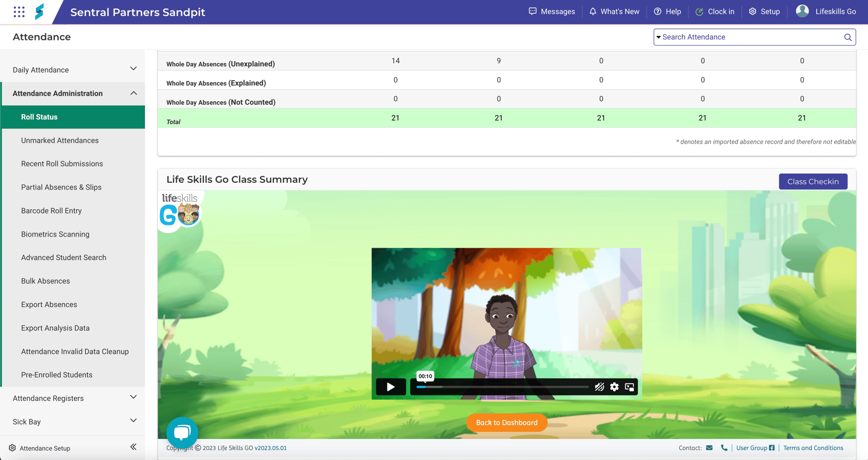868x460 pixels.
Task: Click the Back to Dashboard button
Action: click(x=507, y=423)
